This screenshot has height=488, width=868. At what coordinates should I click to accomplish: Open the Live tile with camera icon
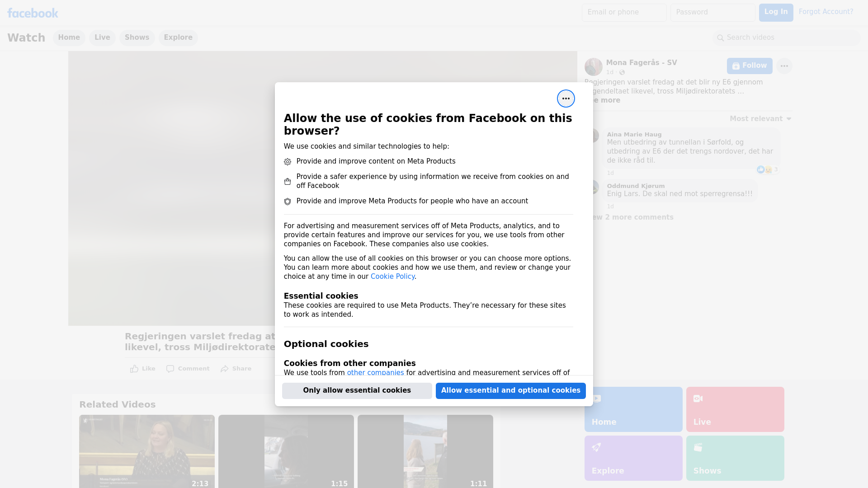point(735,409)
